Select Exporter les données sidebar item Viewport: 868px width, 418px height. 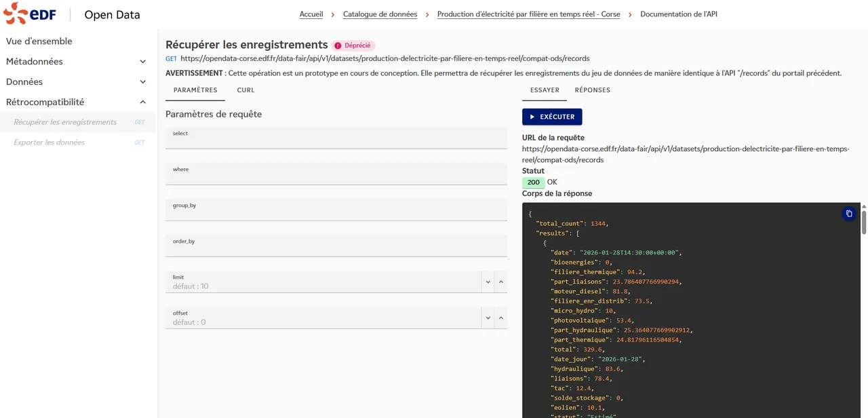click(77, 142)
